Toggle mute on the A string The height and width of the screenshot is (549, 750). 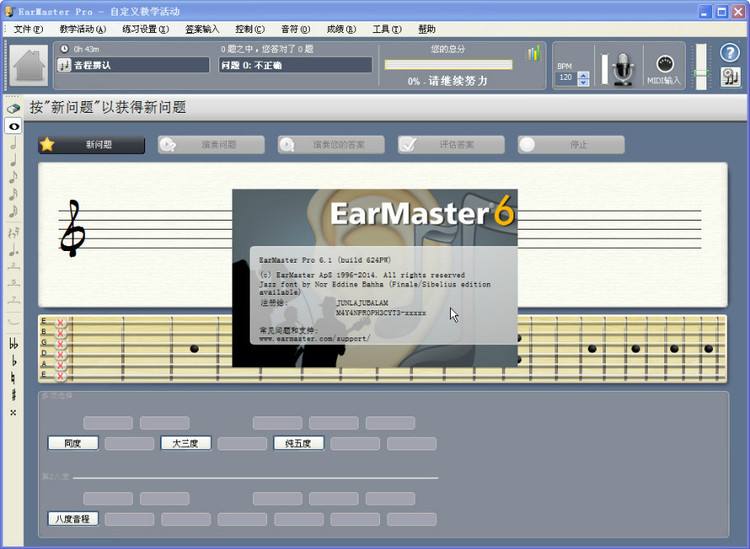point(60,365)
